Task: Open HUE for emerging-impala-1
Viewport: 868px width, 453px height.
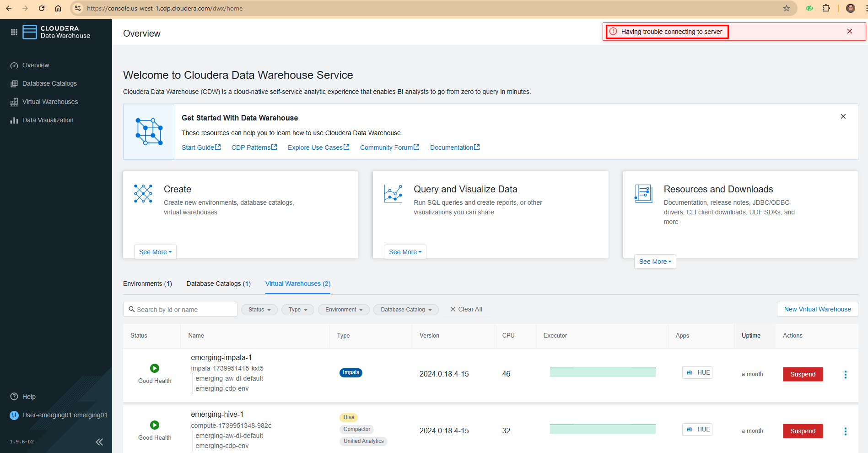Action: point(697,372)
